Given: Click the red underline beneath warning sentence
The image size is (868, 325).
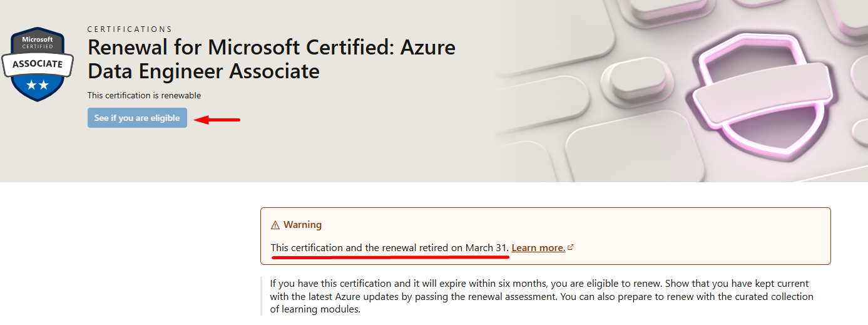Looking at the screenshot, I should click(x=391, y=255).
